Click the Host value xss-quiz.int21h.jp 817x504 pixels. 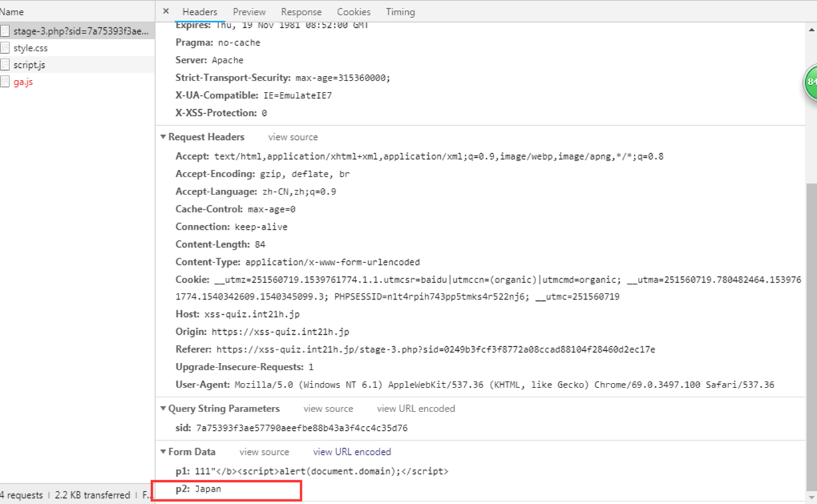(253, 314)
